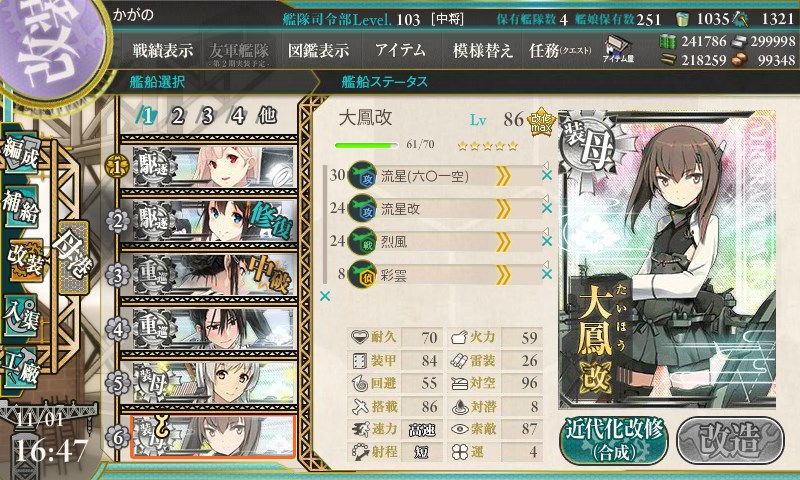Return to 母港 home port button
Image resolution: width=800 pixels, height=480 pixels.
(73, 258)
